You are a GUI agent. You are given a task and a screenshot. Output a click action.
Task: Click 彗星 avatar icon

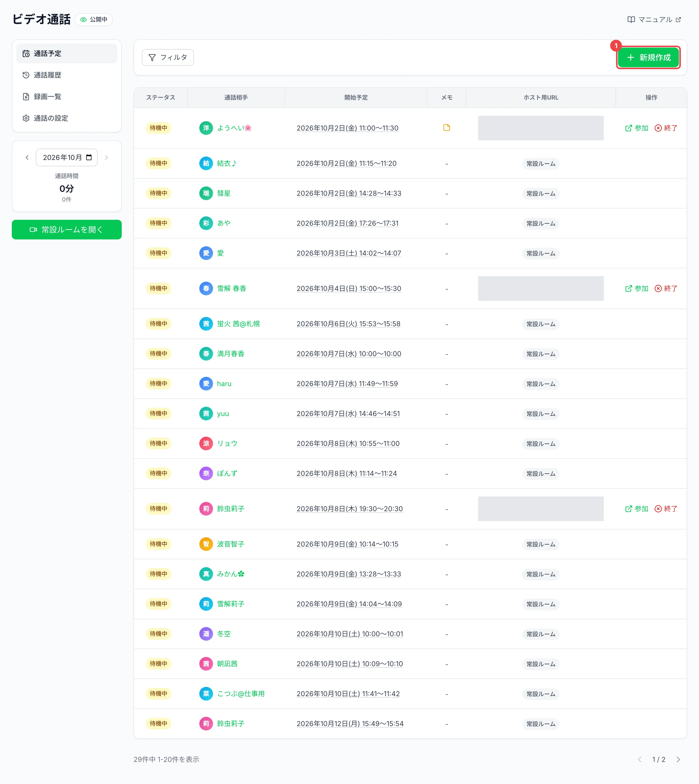click(x=206, y=194)
